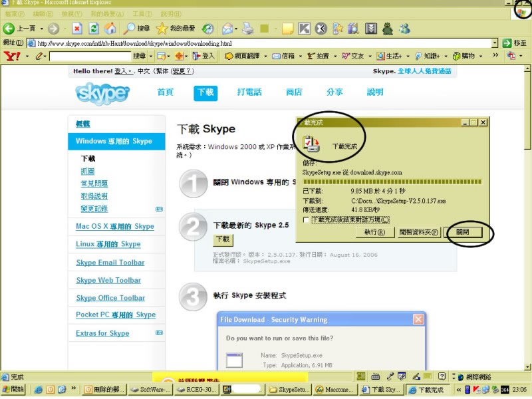Open the CH language indicator
The image size is (532, 399).
[x=361, y=376]
